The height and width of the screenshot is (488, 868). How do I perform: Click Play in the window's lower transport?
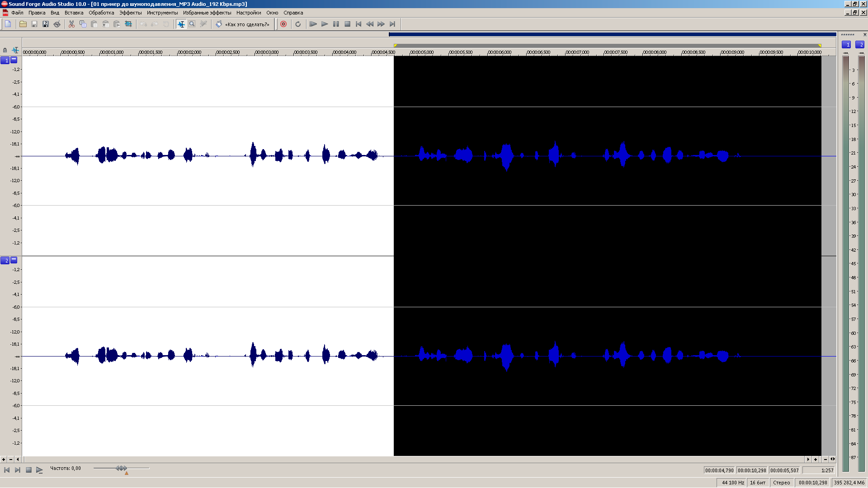tap(39, 470)
